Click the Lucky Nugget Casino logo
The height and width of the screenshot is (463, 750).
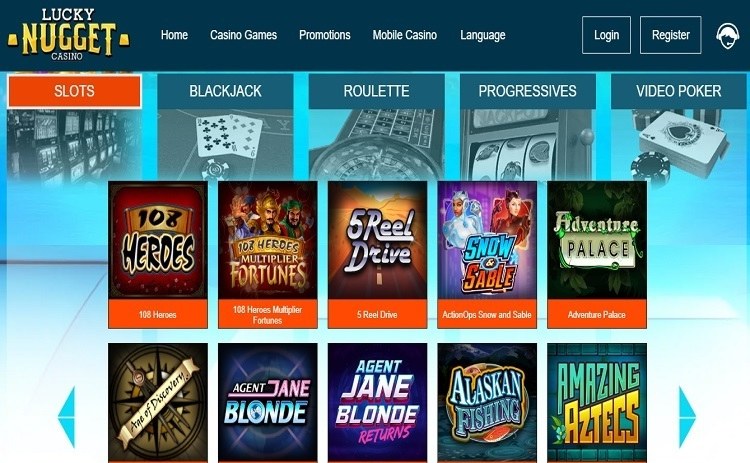68,34
